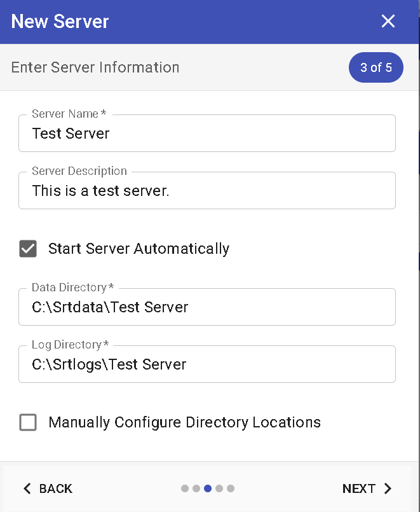The height and width of the screenshot is (512, 420).
Task: Close the New Server dialog with the X
Action: coord(388,21)
